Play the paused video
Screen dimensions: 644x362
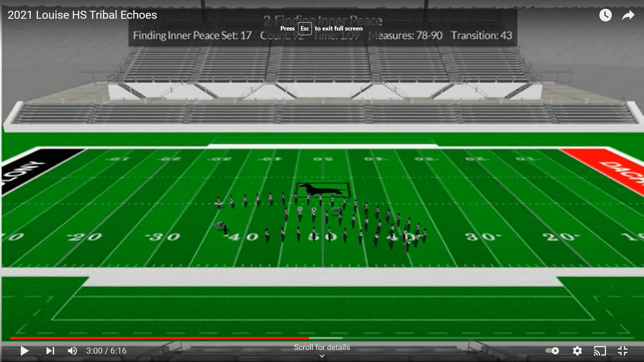click(x=24, y=351)
